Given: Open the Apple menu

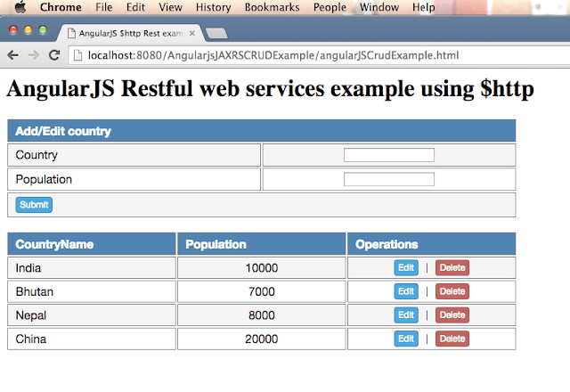Looking at the screenshot, I should (20, 7).
